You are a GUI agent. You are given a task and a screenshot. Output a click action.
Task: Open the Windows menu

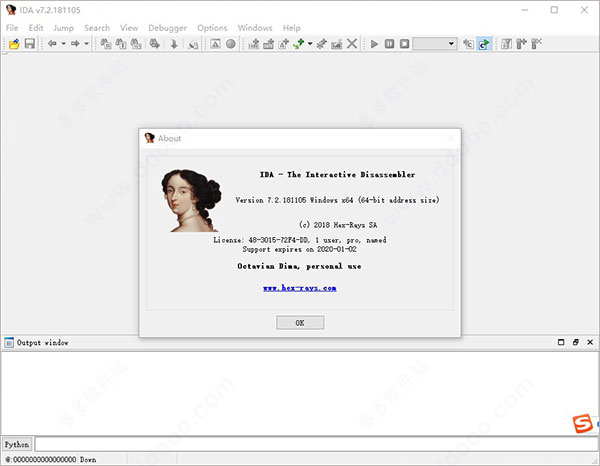255,28
